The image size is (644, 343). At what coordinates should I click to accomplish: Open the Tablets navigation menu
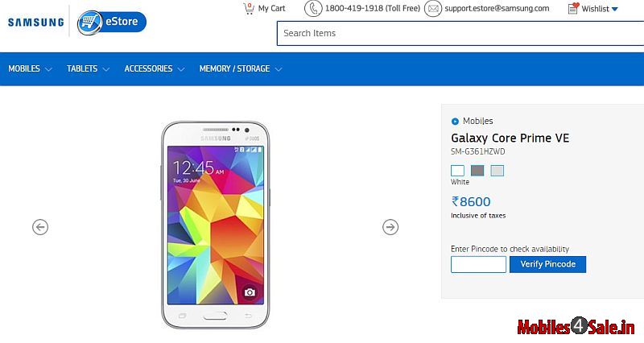88,69
